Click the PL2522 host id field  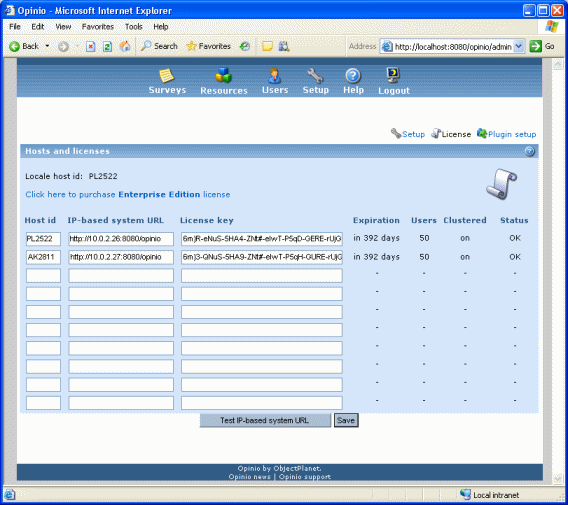43,239
